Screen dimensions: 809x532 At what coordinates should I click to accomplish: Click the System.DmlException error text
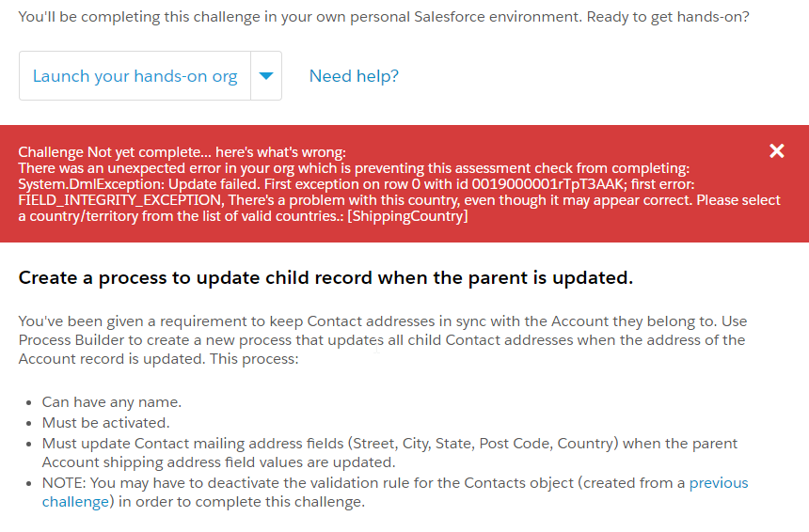pyautogui.click(x=94, y=184)
